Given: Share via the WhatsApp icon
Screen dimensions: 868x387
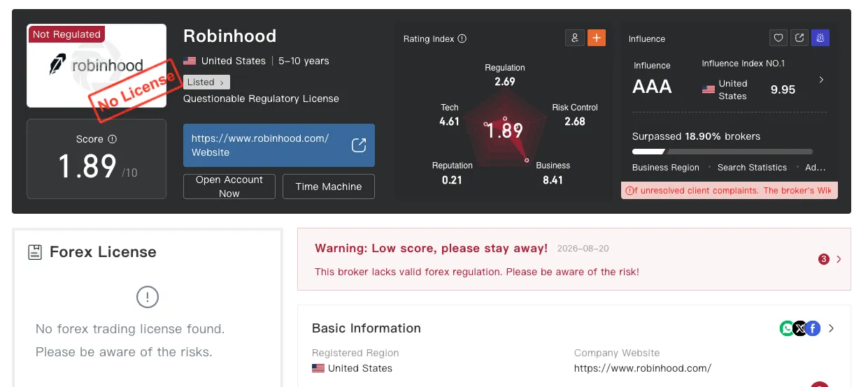Looking at the screenshot, I should coord(788,328).
